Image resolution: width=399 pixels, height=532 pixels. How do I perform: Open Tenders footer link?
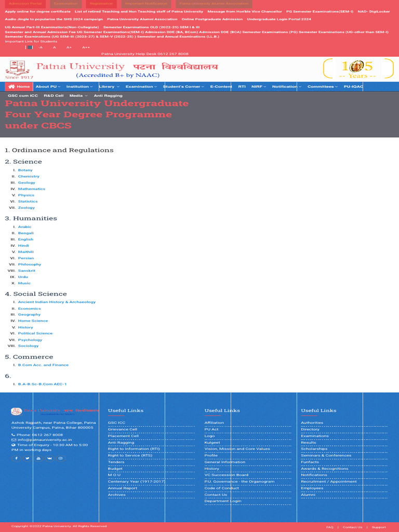116,462
